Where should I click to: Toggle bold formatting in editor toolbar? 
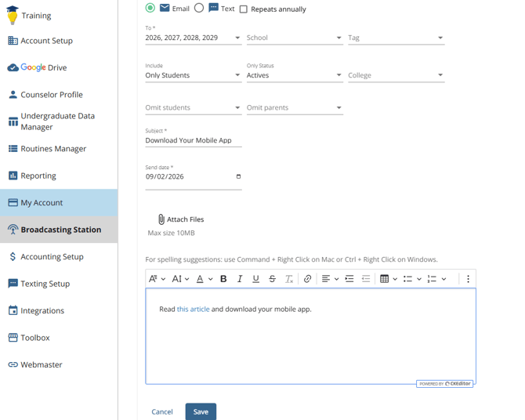pos(223,279)
